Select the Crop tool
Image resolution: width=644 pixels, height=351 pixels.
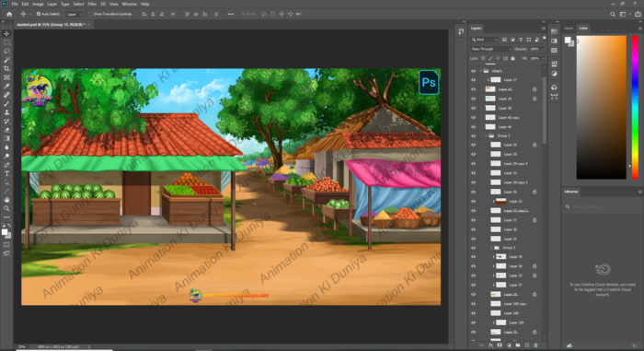click(x=7, y=69)
